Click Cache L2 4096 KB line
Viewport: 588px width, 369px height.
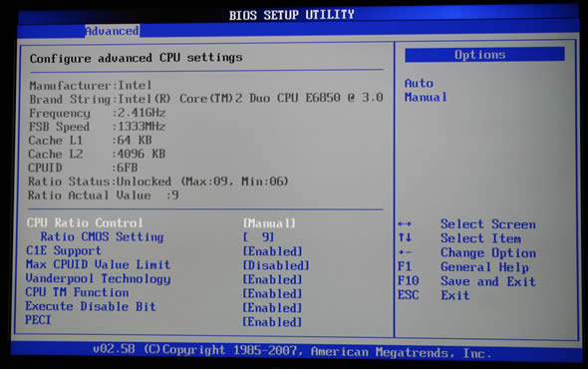[97, 154]
